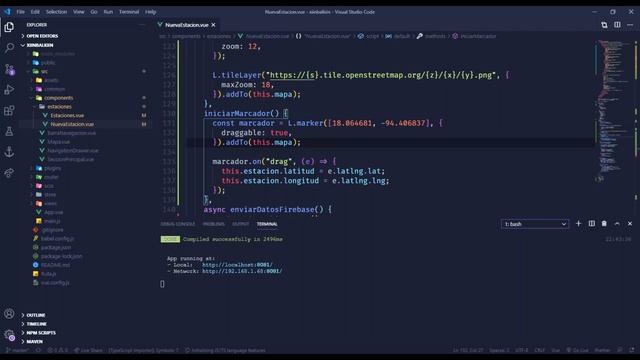Open the terminal selector '1: bash' dropdown
640x360 pixels.
point(535,224)
